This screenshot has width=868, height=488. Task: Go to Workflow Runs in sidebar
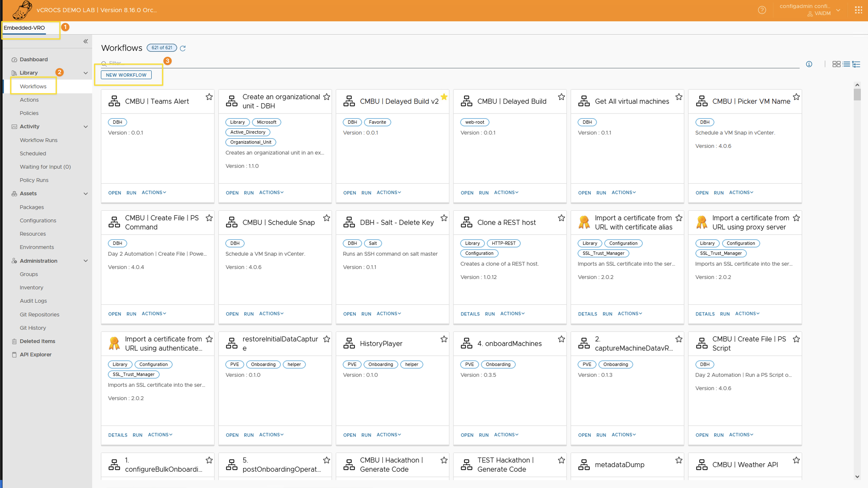click(38, 140)
